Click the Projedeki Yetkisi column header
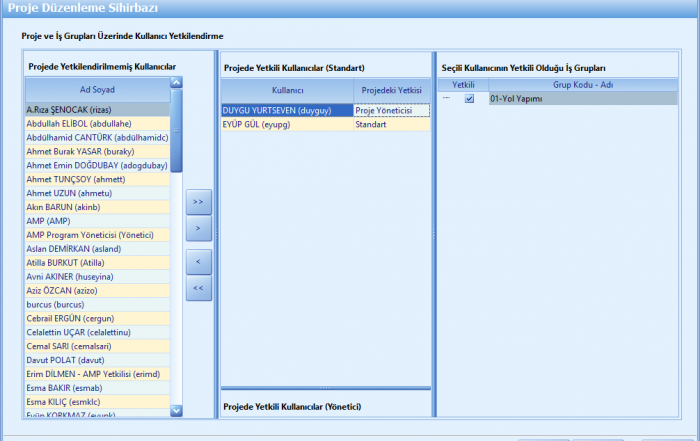 (391, 90)
